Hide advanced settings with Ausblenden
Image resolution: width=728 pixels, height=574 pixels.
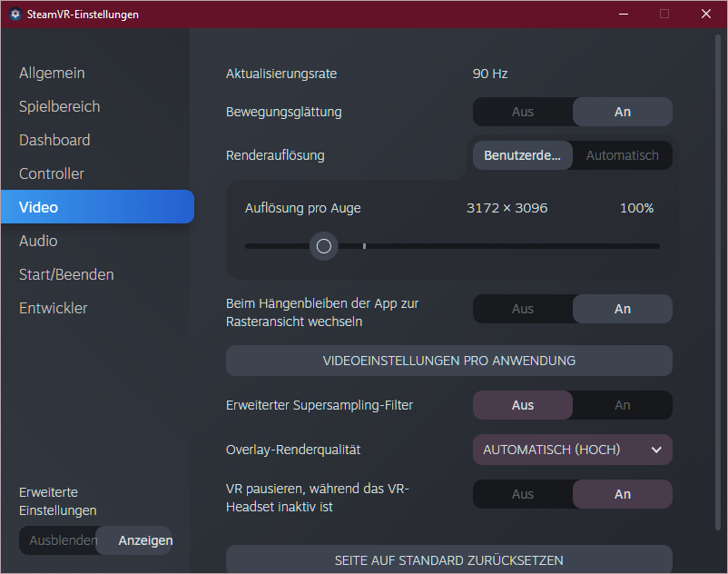pyautogui.click(x=58, y=540)
